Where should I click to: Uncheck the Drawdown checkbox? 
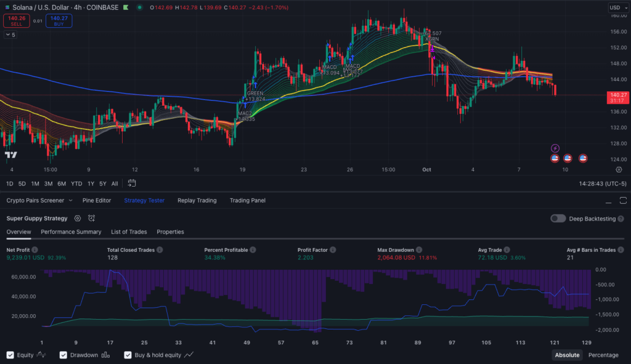point(63,355)
